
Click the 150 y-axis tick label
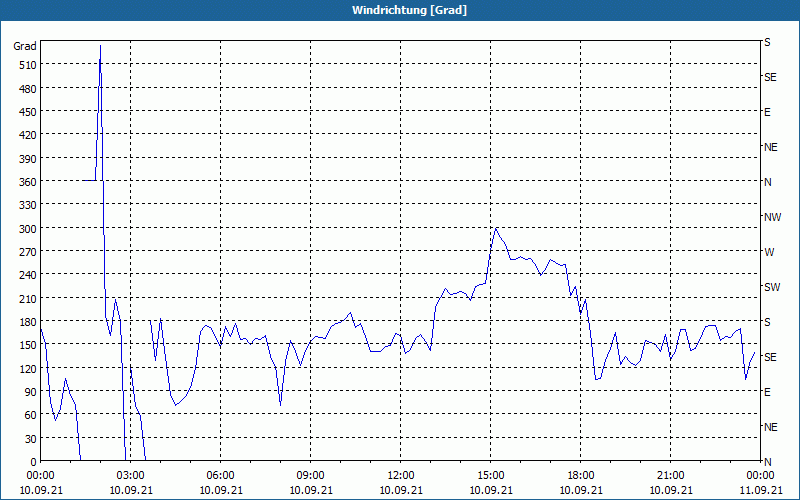(28, 345)
